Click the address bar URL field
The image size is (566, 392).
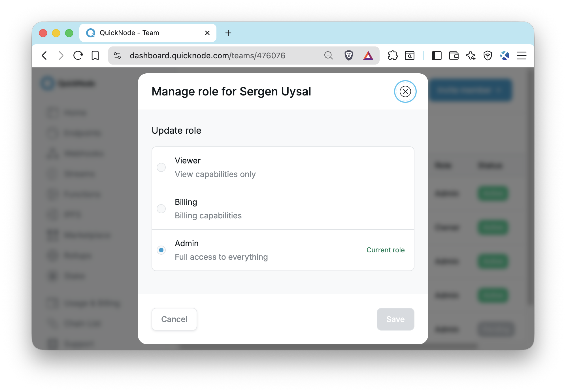pos(207,56)
